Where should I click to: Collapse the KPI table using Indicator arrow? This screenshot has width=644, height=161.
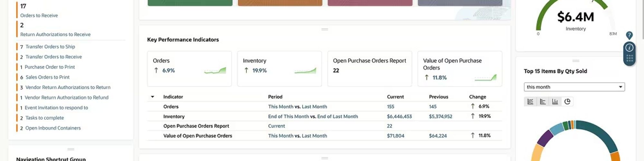coord(153,97)
